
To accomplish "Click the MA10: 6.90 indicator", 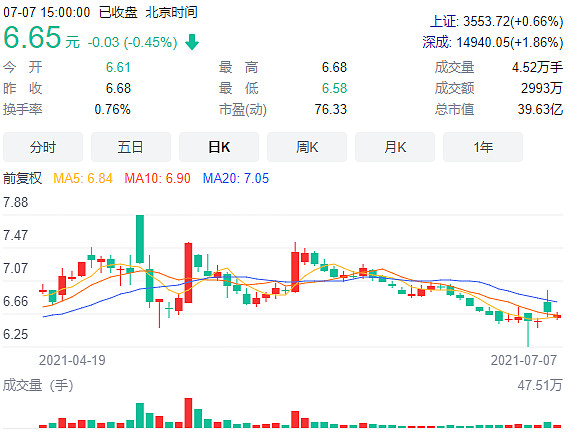I will [x=157, y=178].
